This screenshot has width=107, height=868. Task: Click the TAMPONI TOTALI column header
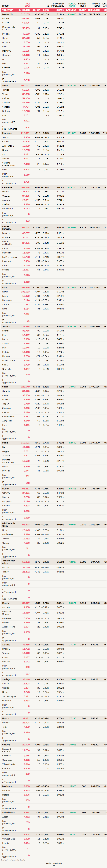96,5
